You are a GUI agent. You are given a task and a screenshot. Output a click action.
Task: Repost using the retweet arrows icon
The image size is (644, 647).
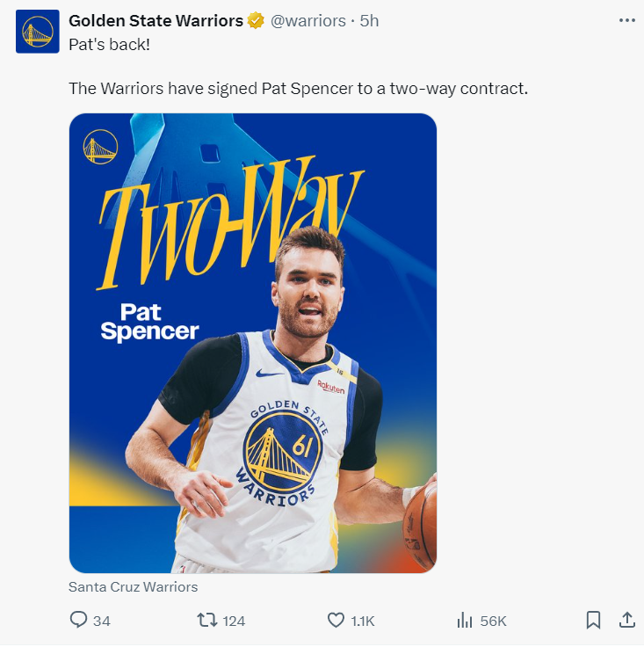tap(207, 621)
